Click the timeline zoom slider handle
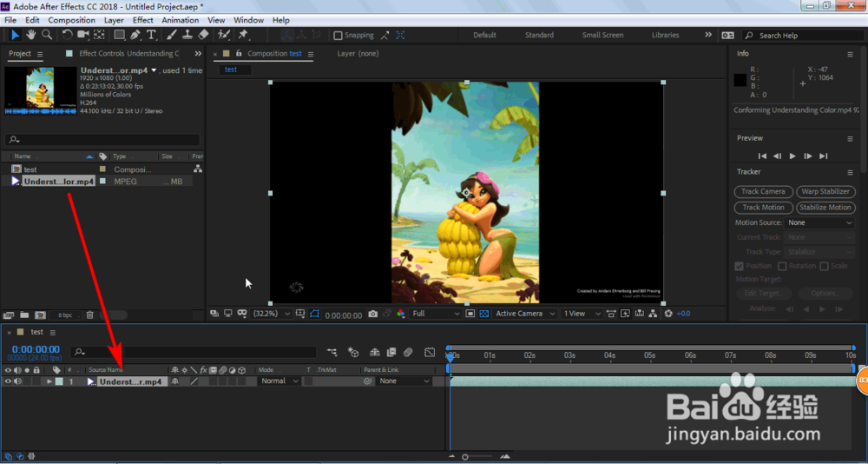The image size is (868, 464). (465, 457)
